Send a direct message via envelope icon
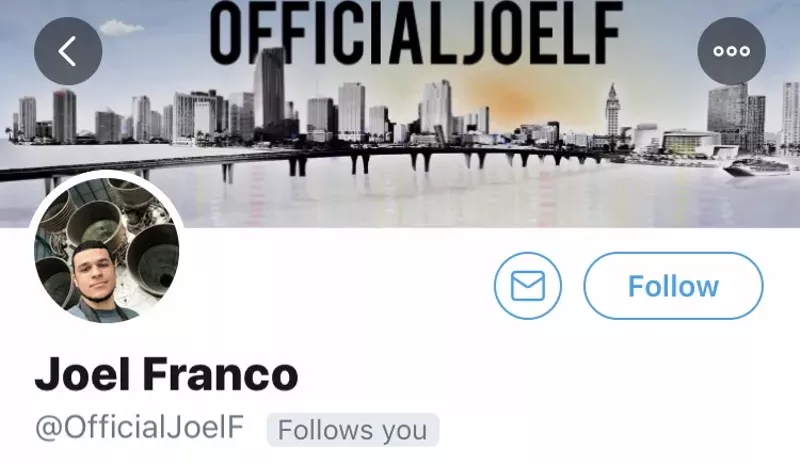This screenshot has height=463, width=800. [528, 286]
